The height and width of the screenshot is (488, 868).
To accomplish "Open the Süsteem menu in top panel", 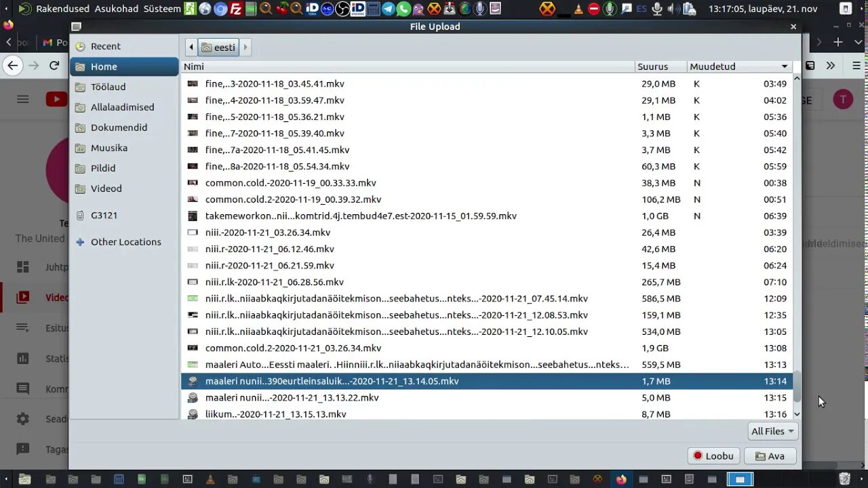I will click(x=162, y=9).
